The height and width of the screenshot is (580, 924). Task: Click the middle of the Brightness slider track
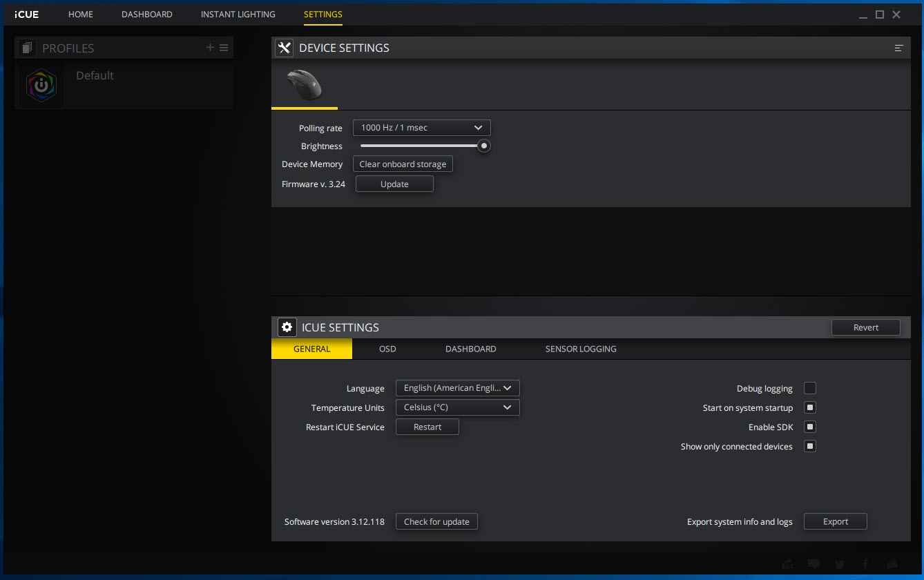[x=422, y=146]
